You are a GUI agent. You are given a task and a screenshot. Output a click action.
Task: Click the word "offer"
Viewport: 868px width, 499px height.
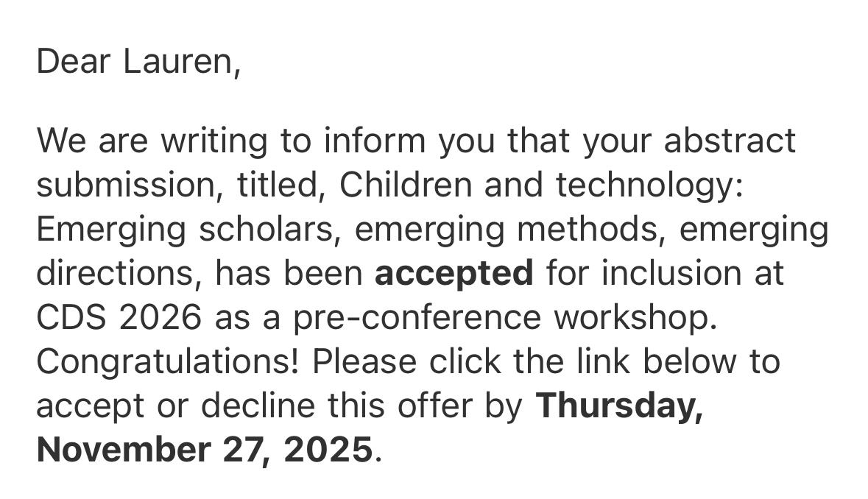pos(440,406)
